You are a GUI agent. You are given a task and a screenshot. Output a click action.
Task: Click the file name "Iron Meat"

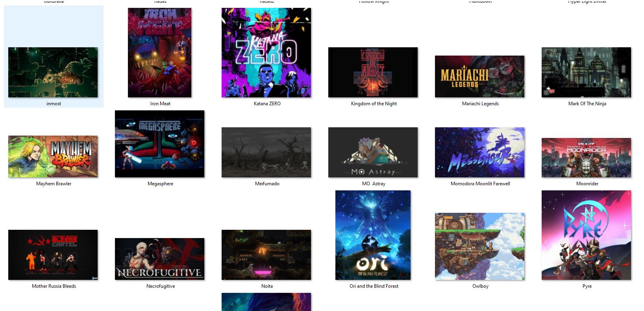click(160, 104)
